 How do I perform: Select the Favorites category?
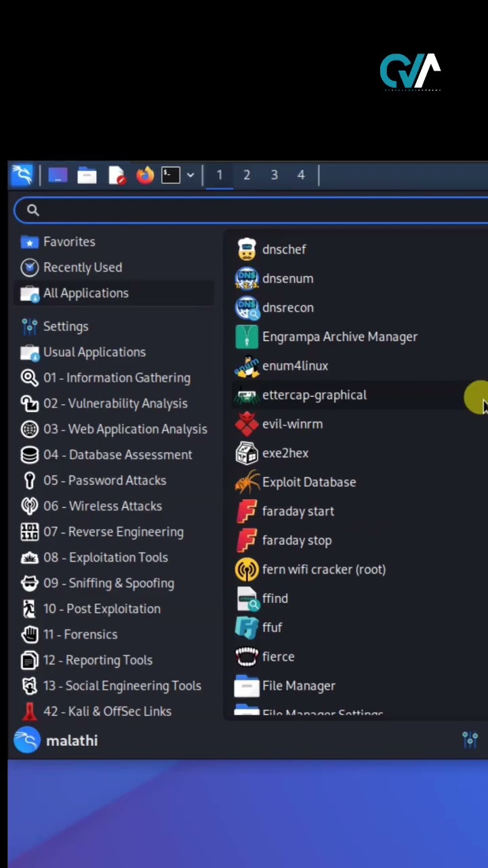[x=69, y=241]
